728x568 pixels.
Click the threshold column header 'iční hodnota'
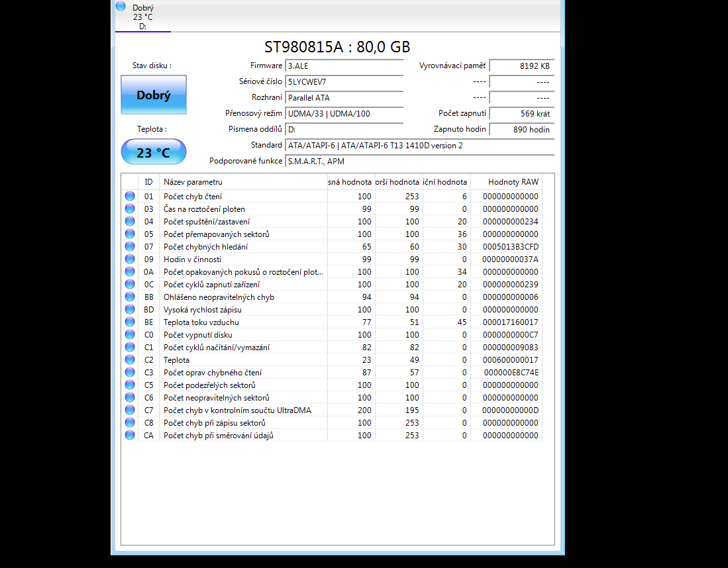point(446,182)
